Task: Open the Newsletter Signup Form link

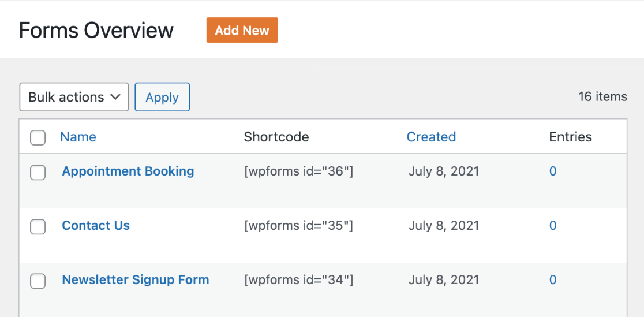Action: (x=136, y=280)
